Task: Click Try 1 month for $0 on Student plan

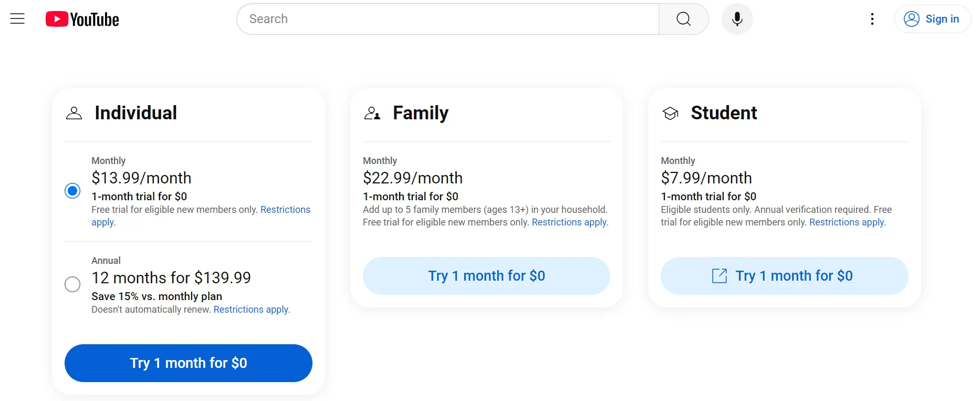Action: tap(784, 275)
